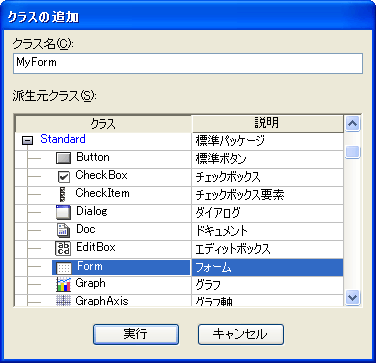Click the ダイアログ description cell
The height and width of the screenshot is (363, 376).
pyautogui.click(x=267, y=213)
